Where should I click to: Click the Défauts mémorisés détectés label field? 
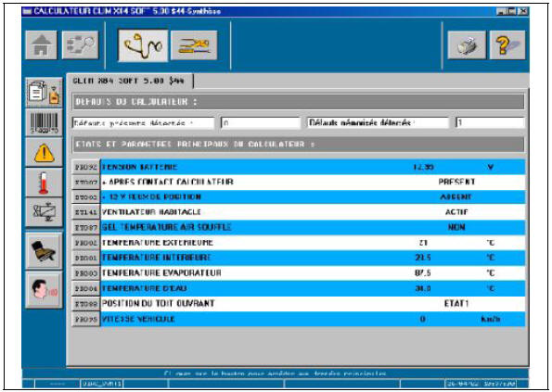379,123
